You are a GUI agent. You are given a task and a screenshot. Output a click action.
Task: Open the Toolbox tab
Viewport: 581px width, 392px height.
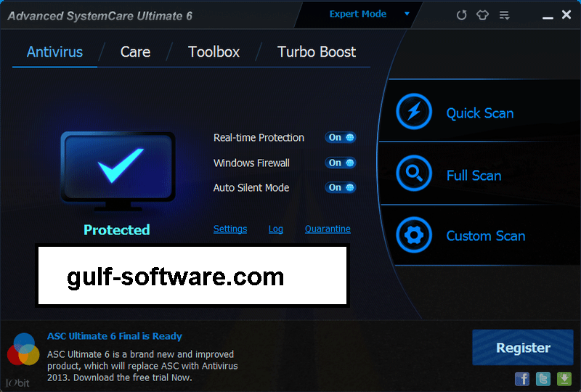(214, 52)
